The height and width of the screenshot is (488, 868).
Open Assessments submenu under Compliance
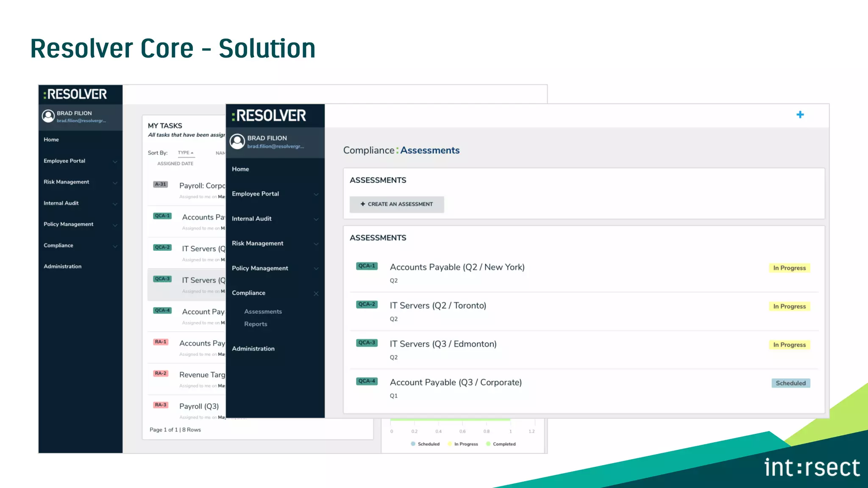(263, 311)
